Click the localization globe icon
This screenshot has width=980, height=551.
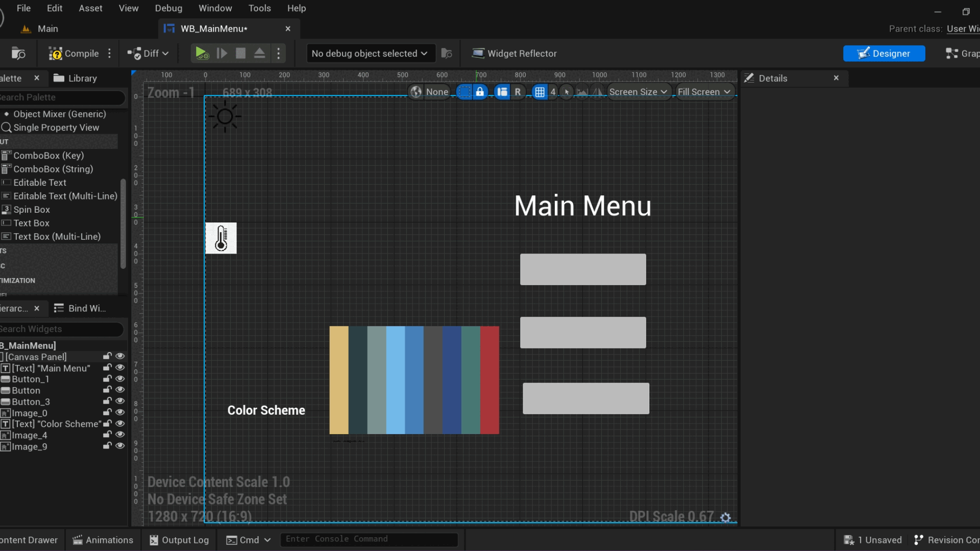(x=416, y=92)
